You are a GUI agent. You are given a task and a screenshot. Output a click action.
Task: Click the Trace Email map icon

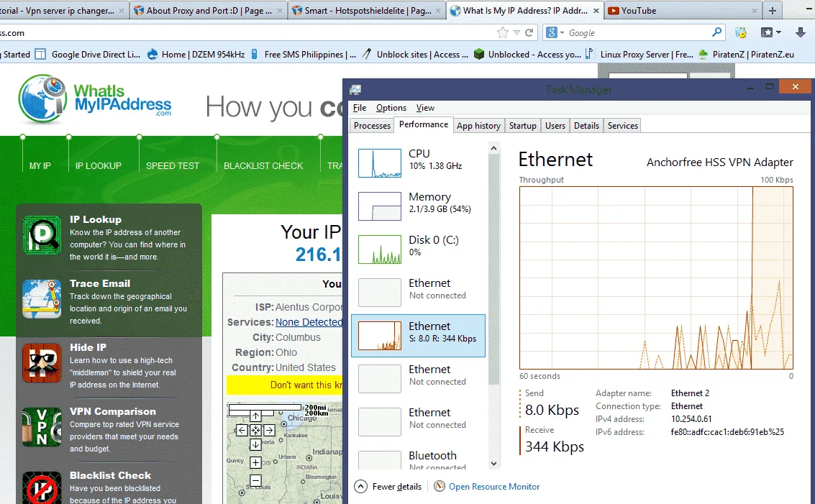pos(42,299)
